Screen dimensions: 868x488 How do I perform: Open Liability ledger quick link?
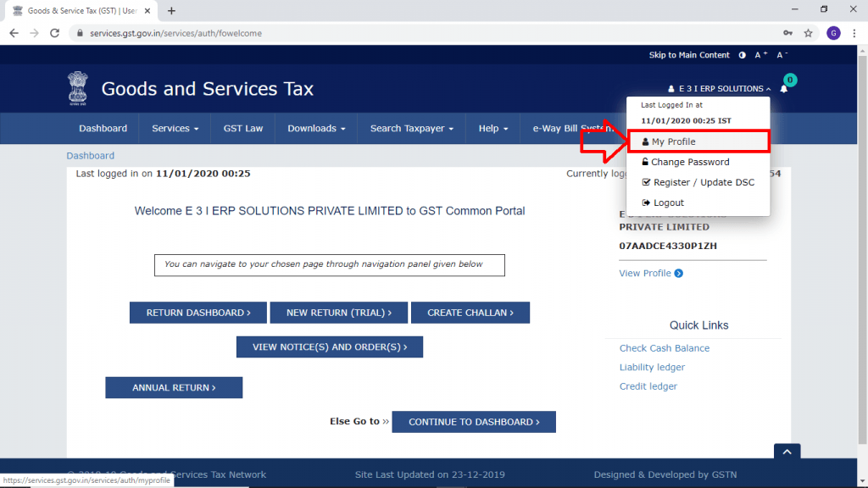(x=652, y=368)
